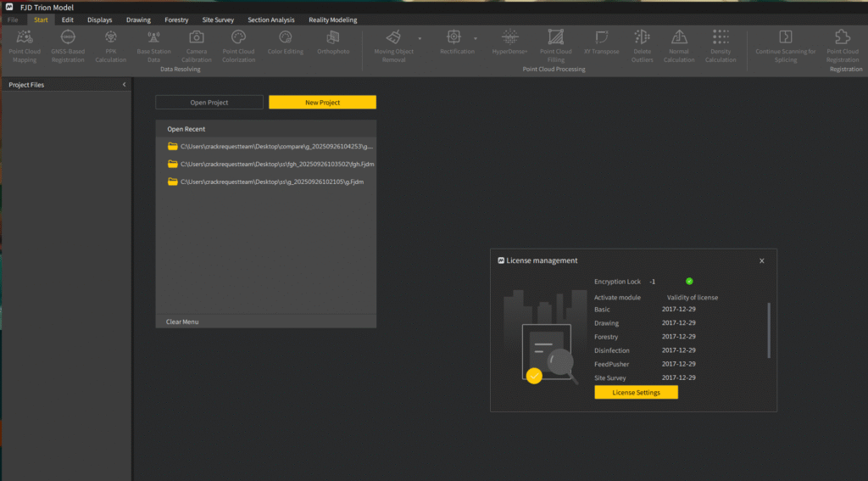Close the License management dialog
The height and width of the screenshot is (481, 868).
tap(762, 261)
